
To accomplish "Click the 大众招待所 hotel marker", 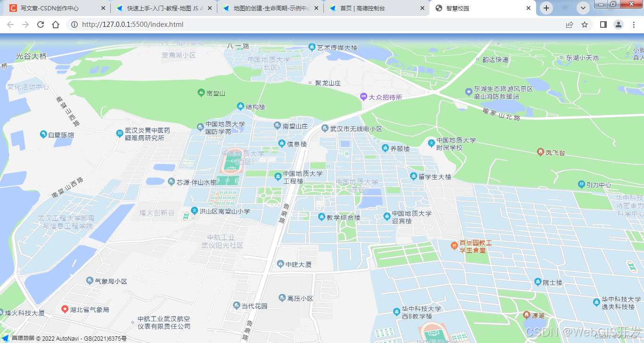I will tap(363, 97).
